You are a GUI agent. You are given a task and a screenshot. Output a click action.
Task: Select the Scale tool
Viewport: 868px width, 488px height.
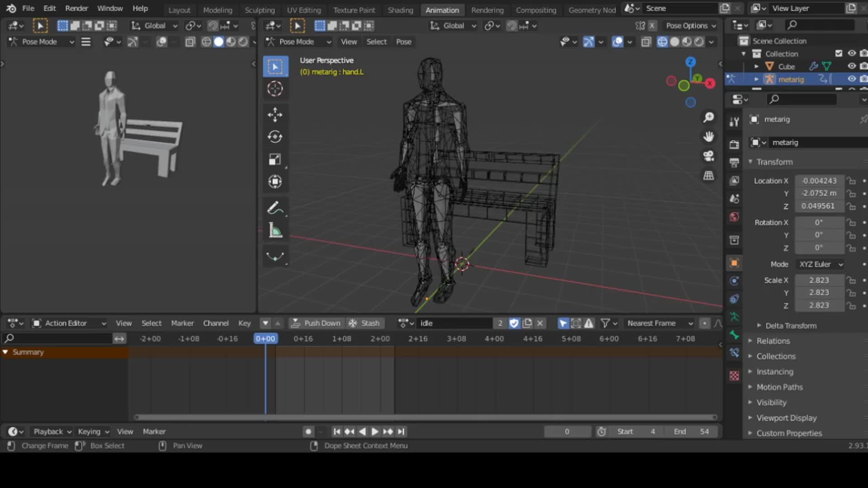coord(275,159)
